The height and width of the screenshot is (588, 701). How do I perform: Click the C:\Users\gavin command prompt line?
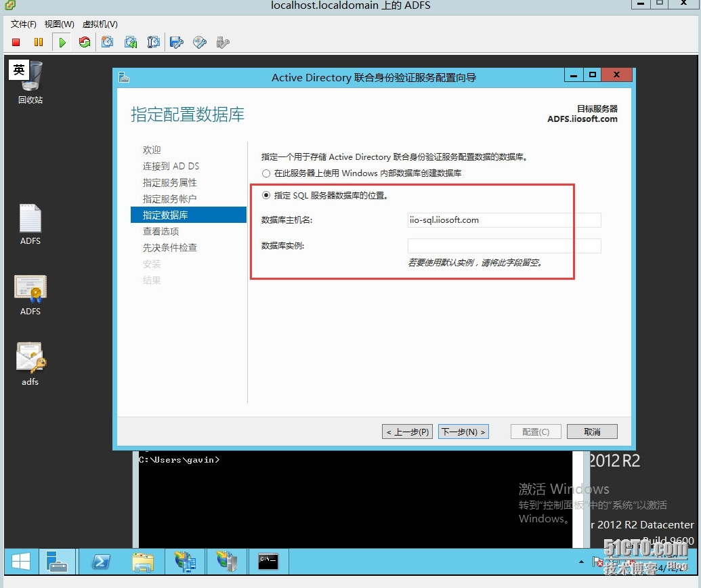179,460
